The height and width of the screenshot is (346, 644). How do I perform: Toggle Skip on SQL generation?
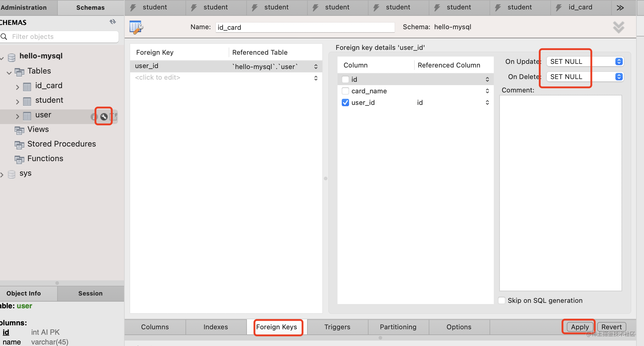click(x=502, y=300)
